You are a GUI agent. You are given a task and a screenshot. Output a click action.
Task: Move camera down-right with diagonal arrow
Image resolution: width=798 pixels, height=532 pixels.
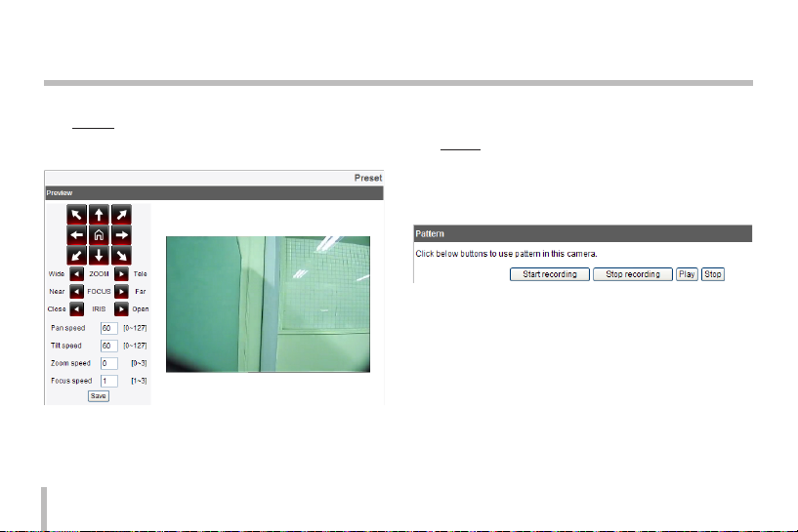121,256
